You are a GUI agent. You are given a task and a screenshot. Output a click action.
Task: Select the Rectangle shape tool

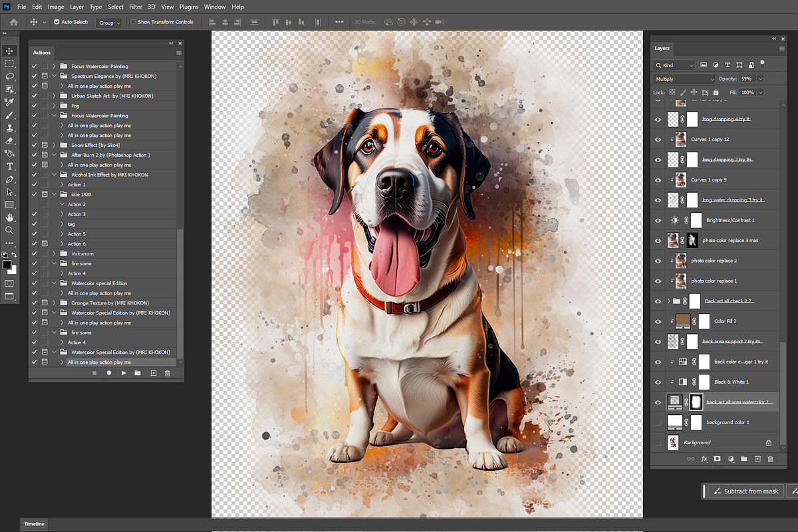[x=9, y=205]
